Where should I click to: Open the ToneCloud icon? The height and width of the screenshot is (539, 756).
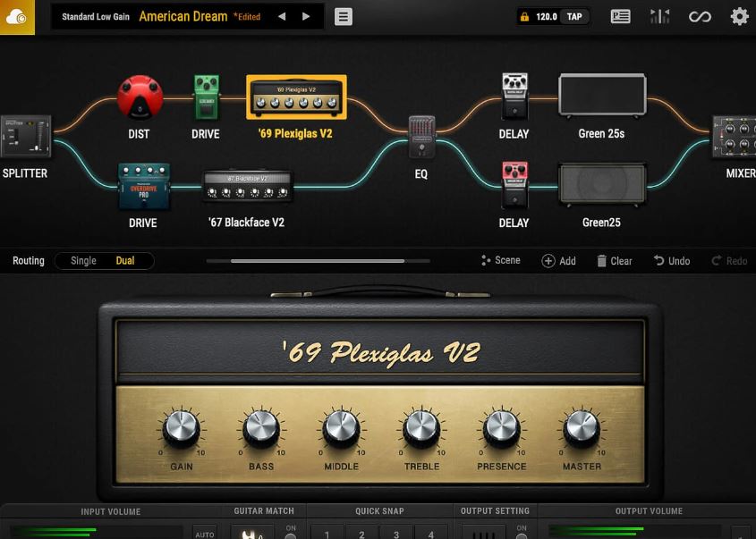17,17
